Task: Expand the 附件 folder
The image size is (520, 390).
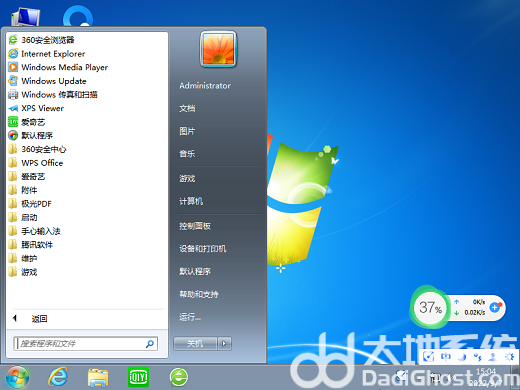Action: (x=29, y=190)
